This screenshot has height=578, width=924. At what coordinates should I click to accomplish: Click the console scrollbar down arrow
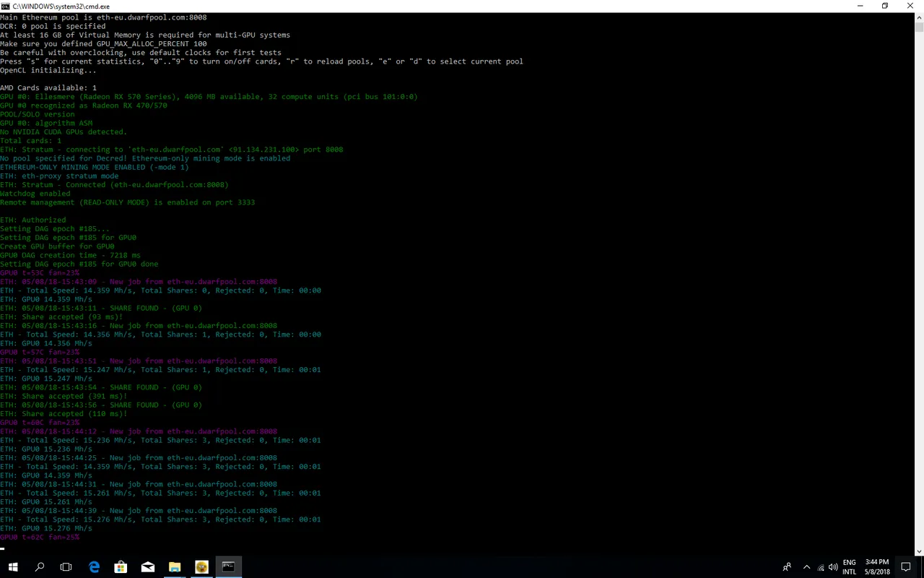point(919,551)
